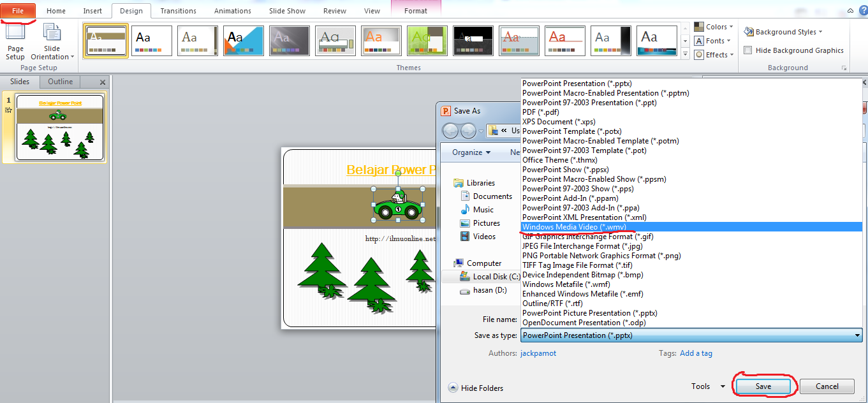868x403 pixels.
Task: Open Organize menu in Save As
Action: point(471,152)
